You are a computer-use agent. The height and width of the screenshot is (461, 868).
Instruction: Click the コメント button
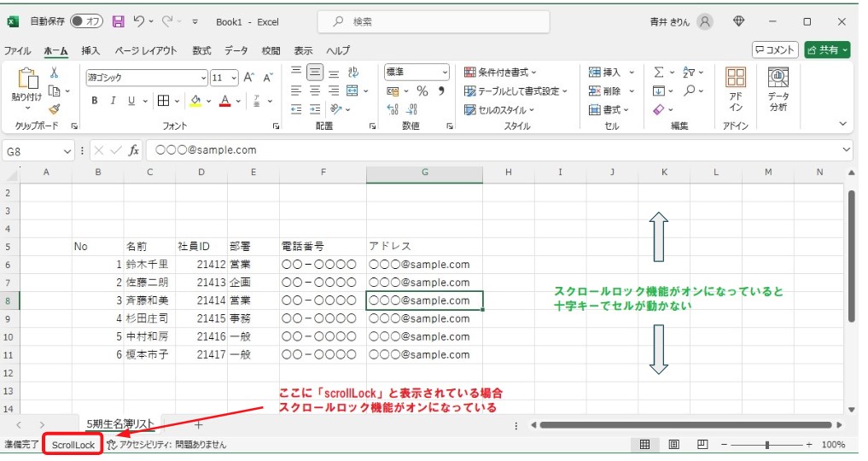pos(775,50)
